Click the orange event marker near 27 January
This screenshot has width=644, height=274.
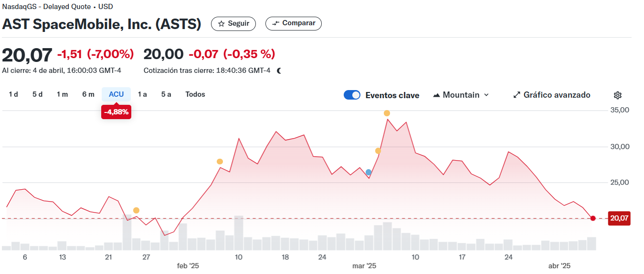click(136, 210)
